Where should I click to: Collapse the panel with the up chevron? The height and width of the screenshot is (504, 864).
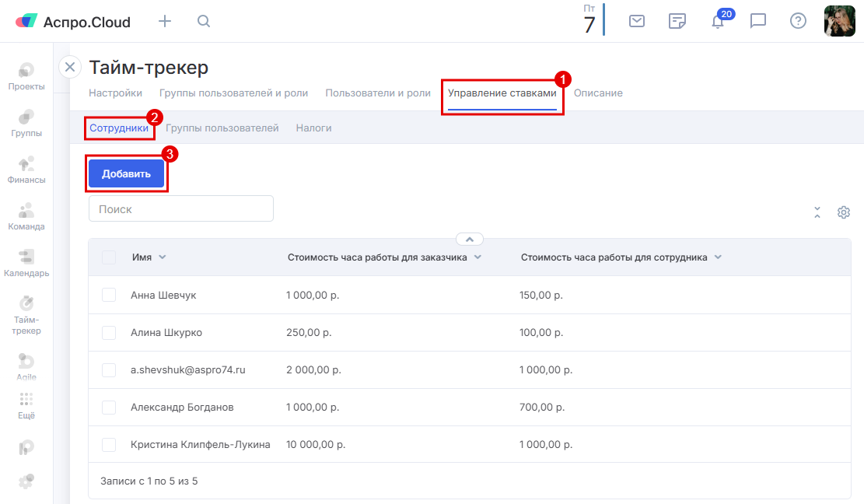click(470, 240)
